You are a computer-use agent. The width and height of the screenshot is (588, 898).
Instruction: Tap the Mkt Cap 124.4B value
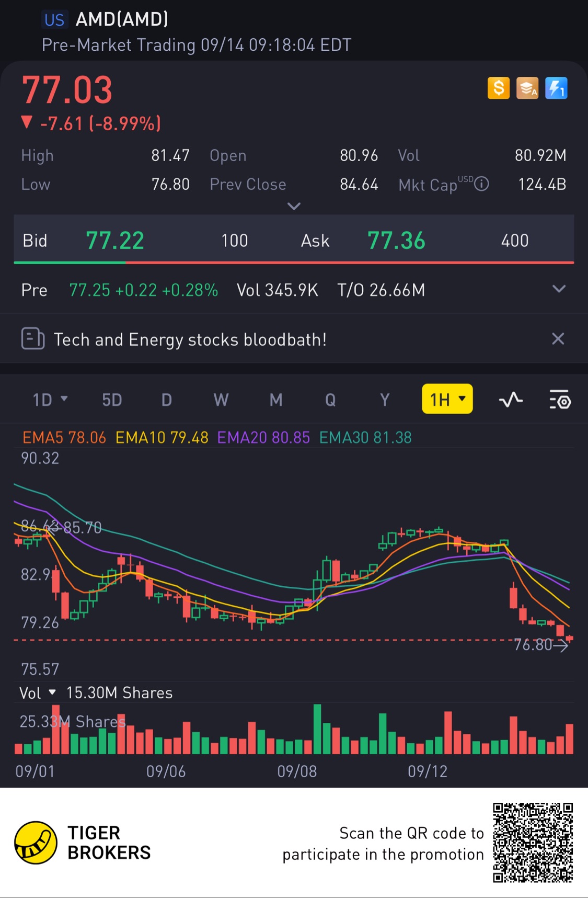tap(542, 184)
